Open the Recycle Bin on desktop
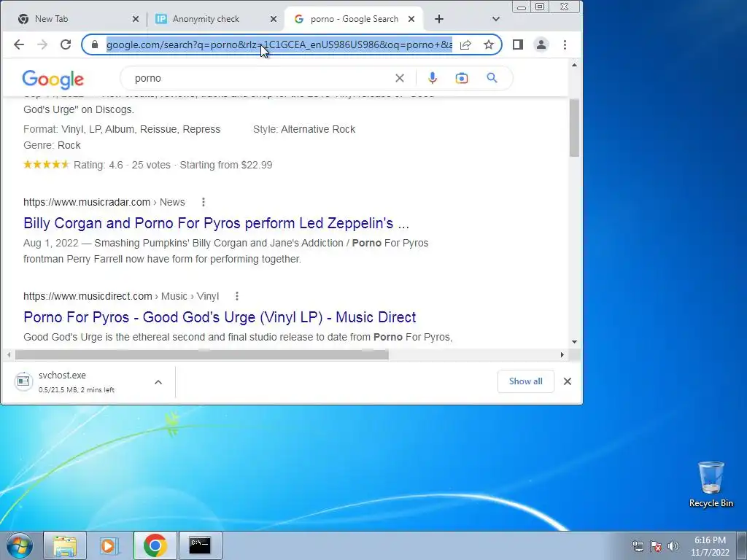The image size is (747, 560). [x=711, y=484]
